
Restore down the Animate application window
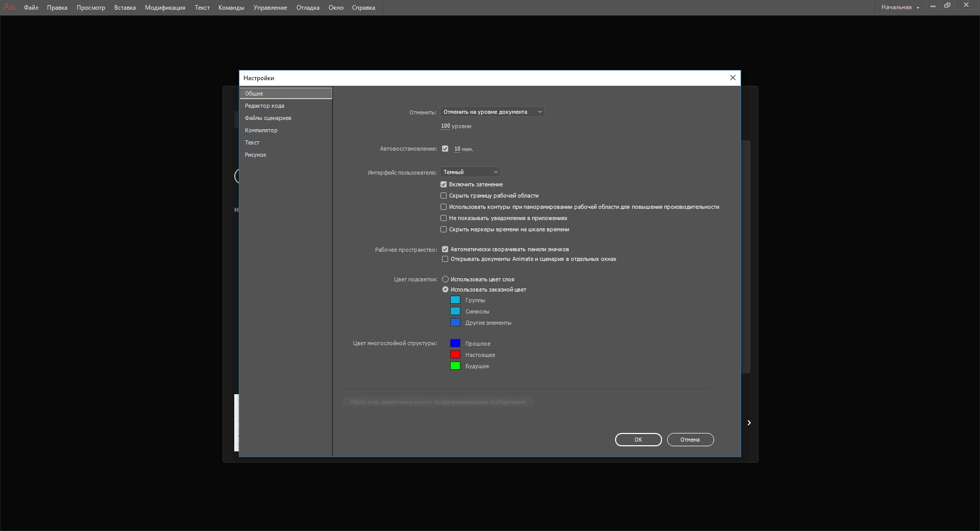pyautogui.click(x=948, y=6)
